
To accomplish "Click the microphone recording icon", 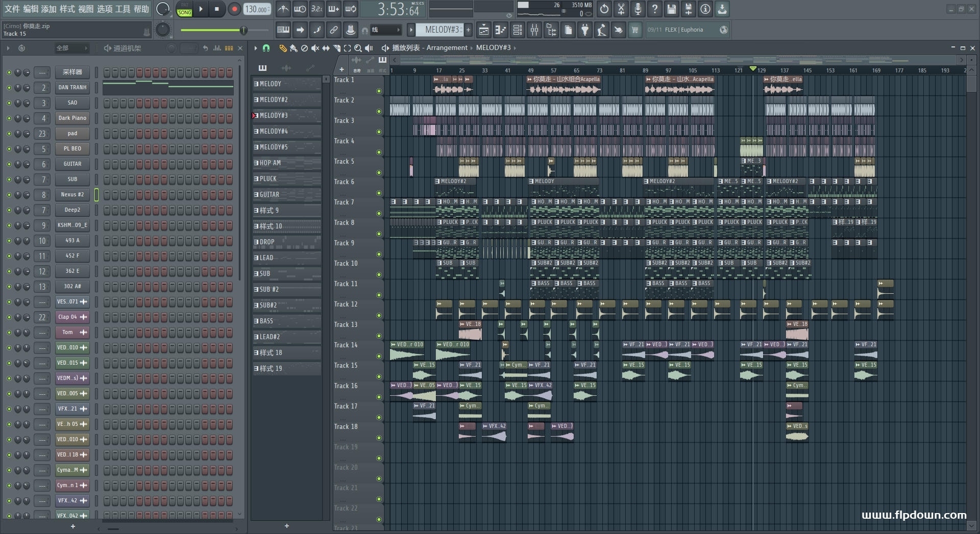I will click(x=638, y=9).
